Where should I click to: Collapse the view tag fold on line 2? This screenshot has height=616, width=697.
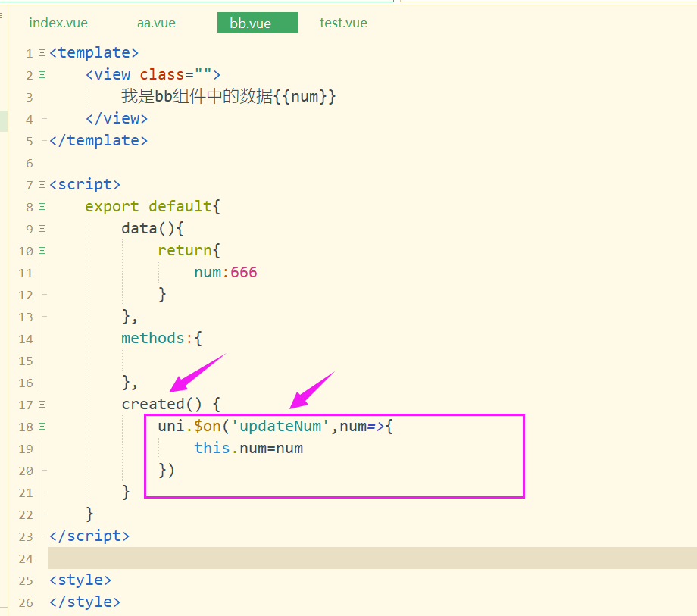[42, 75]
